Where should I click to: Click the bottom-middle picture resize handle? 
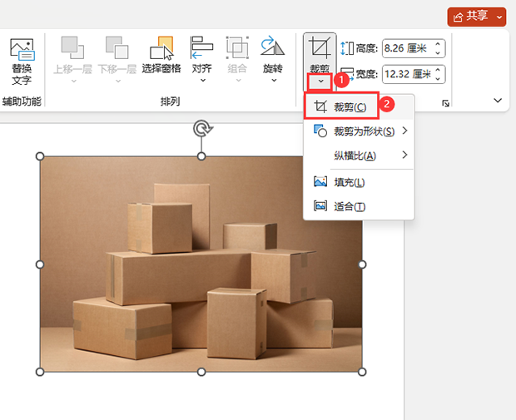(201, 372)
